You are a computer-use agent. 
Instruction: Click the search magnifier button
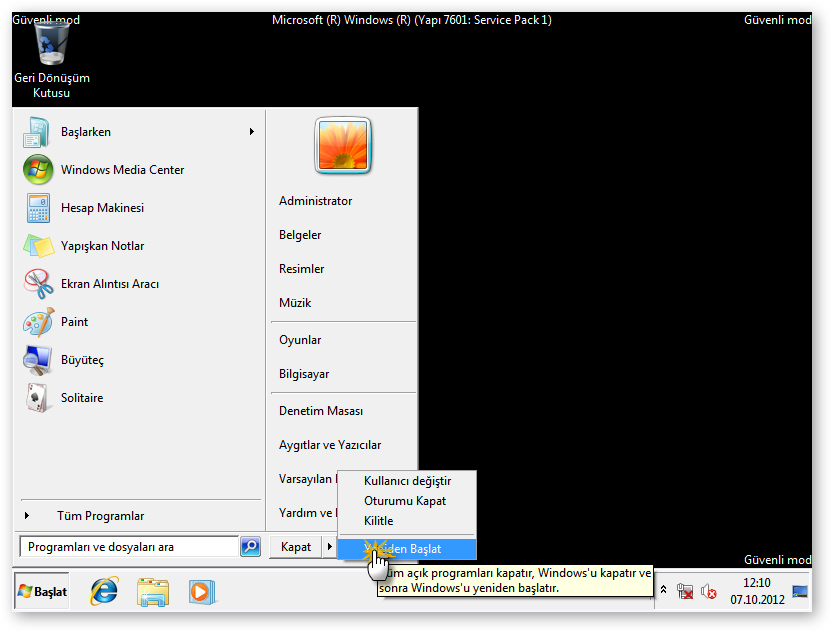point(250,546)
